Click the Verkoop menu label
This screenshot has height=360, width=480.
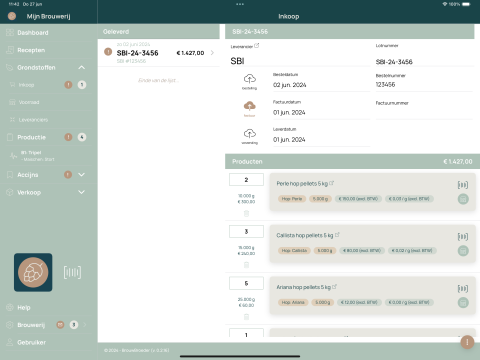click(x=29, y=192)
